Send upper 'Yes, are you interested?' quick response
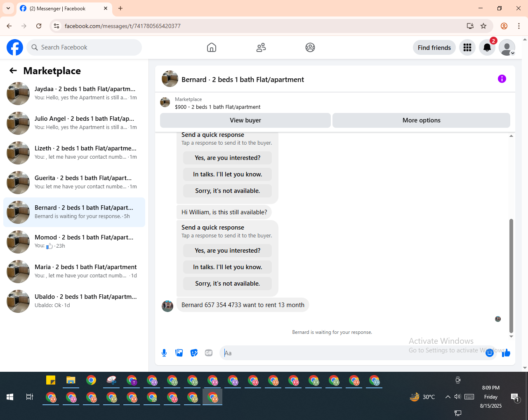Image resolution: width=528 pixels, height=420 pixels. [x=227, y=158]
